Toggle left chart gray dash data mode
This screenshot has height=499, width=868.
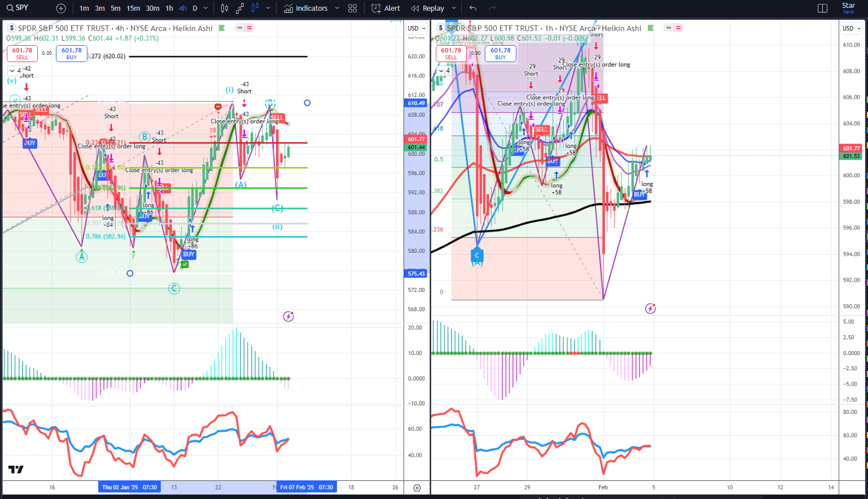click(x=240, y=28)
